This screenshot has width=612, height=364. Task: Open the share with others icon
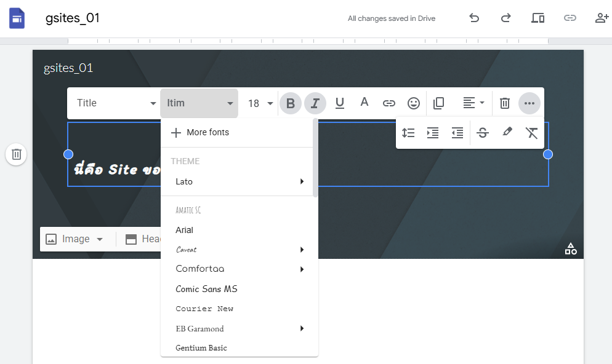[602, 18]
